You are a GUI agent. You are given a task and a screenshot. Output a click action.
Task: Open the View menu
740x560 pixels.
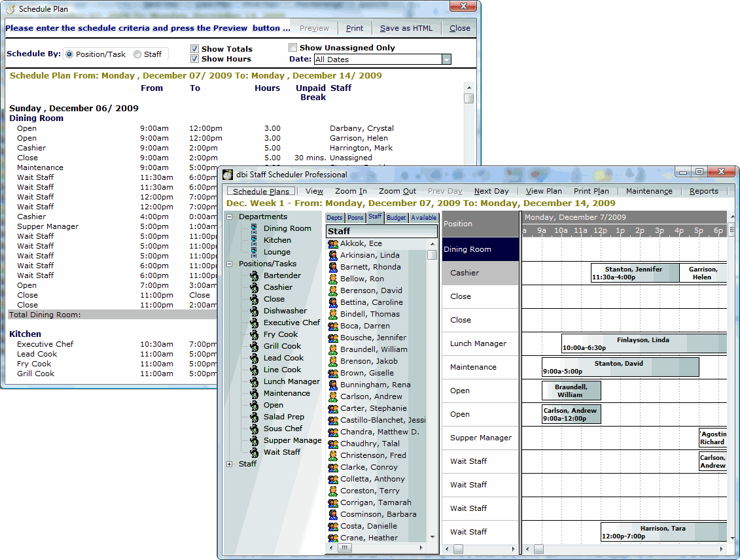point(314,191)
